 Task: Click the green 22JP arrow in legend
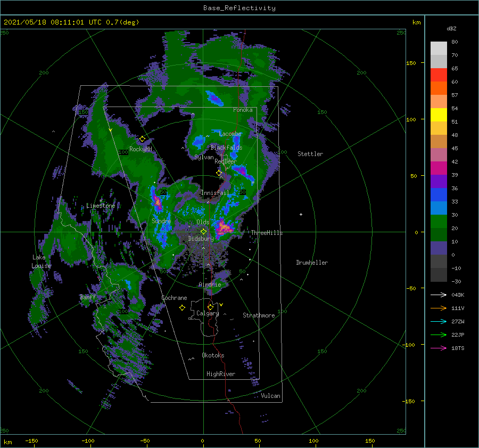(439, 335)
